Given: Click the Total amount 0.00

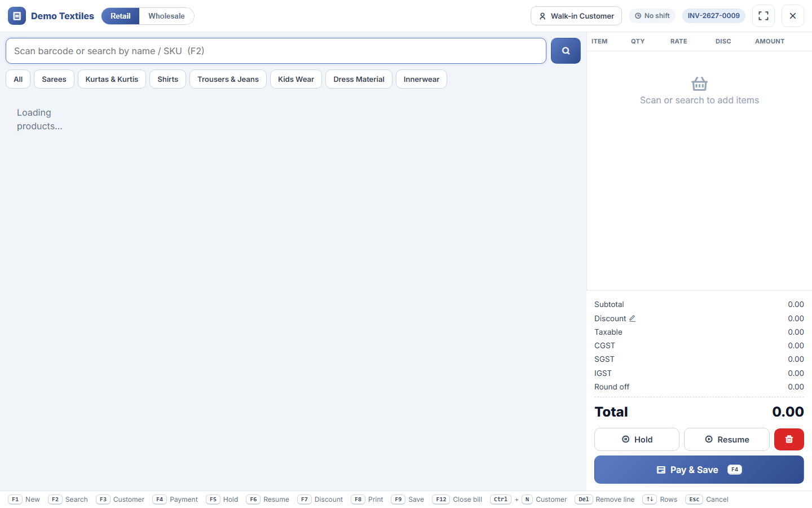Looking at the screenshot, I should (x=788, y=412).
